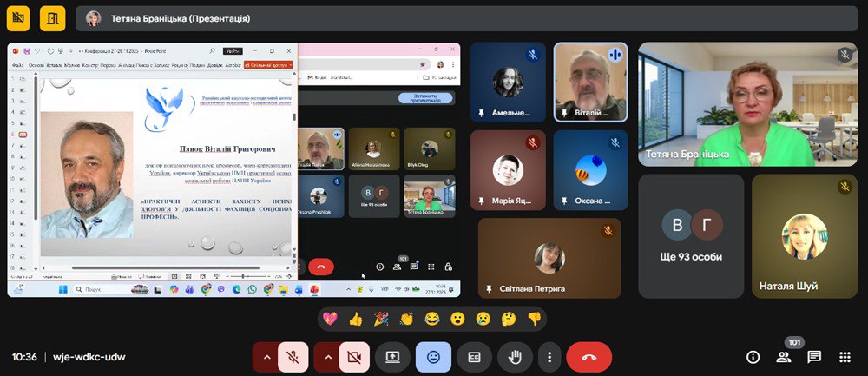The height and width of the screenshot is (376, 868).
Task: Open the chat with everyone panel
Action: pos(814,357)
